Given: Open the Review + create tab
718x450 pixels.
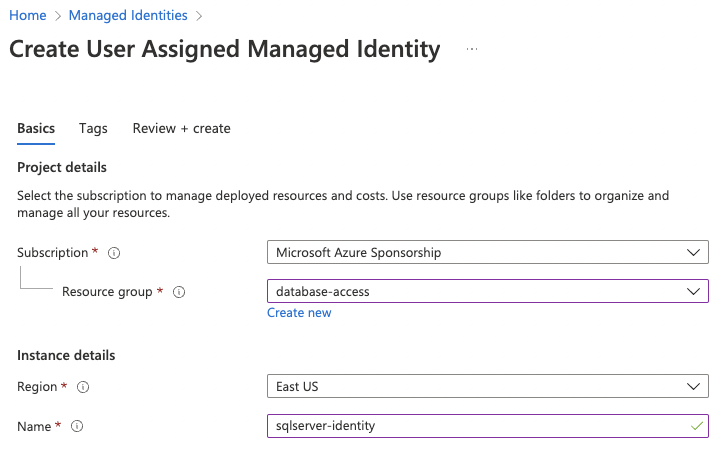Looking at the screenshot, I should click(181, 129).
